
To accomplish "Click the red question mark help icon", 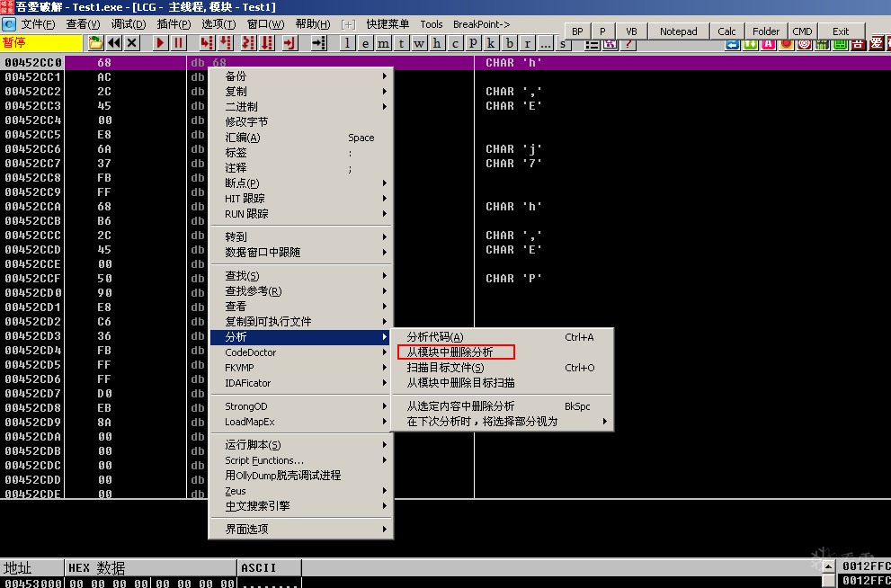I will coord(628,44).
